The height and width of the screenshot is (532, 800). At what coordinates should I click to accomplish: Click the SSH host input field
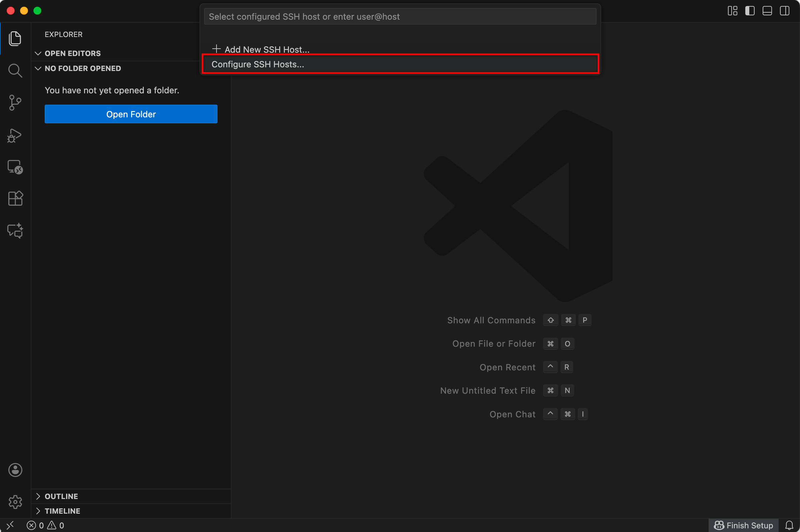(400, 17)
